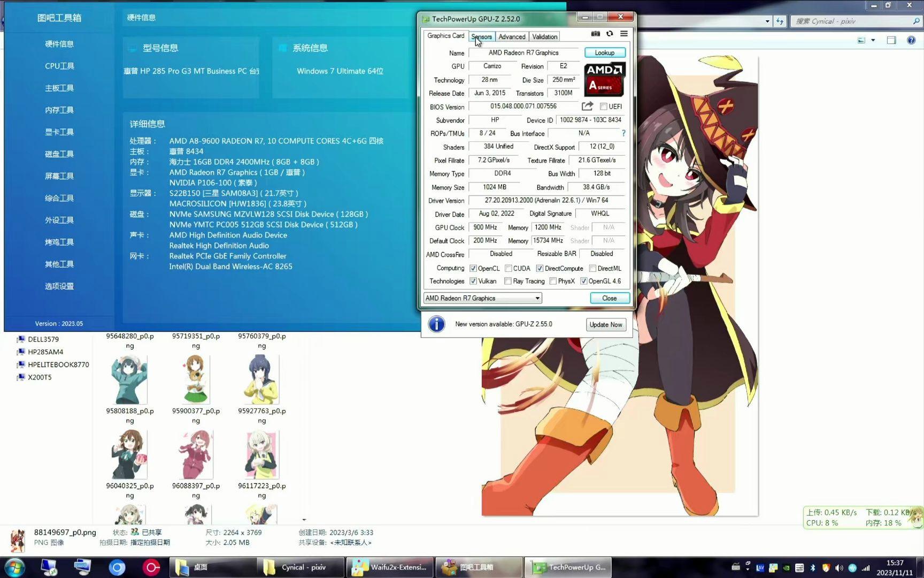Take a GPU-Z screenshot with camera icon
924x578 pixels.
click(x=595, y=34)
